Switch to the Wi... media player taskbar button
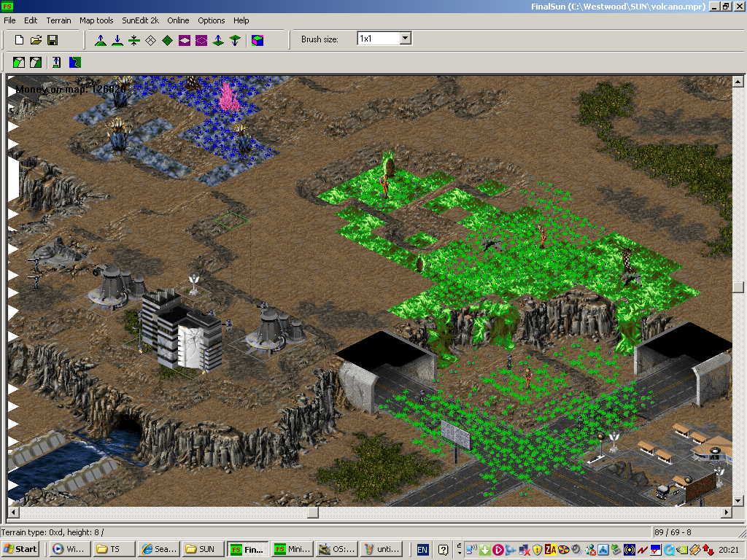 [x=69, y=549]
